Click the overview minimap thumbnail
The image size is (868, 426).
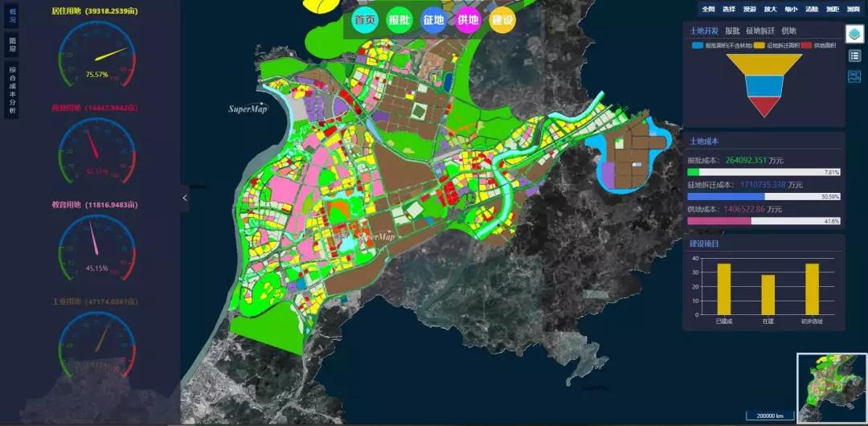point(831,387)
